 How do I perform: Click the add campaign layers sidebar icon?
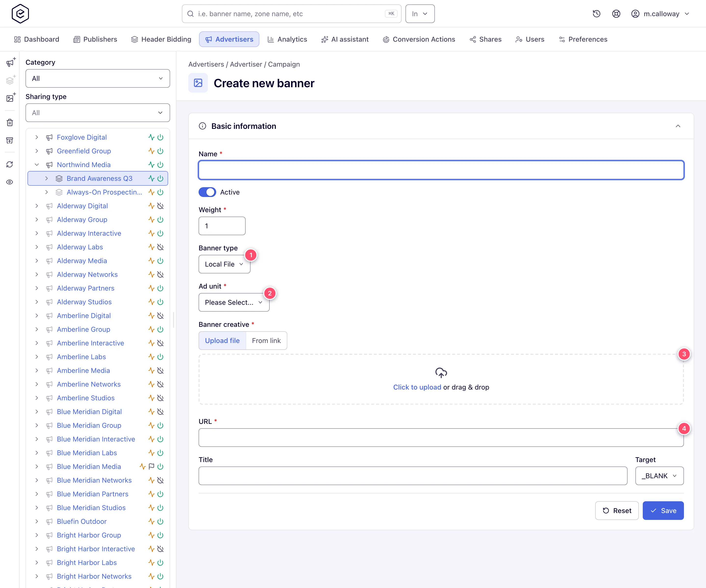11,80
